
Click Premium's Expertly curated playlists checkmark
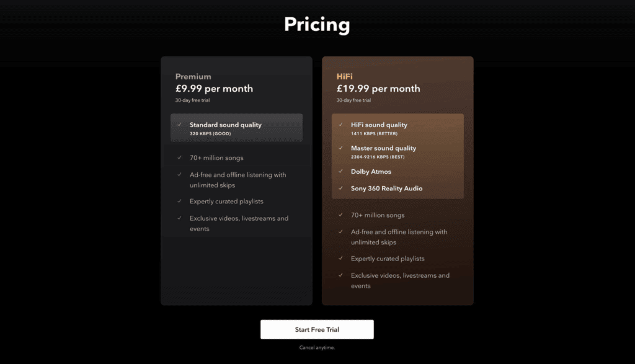(x=179, y=201)
